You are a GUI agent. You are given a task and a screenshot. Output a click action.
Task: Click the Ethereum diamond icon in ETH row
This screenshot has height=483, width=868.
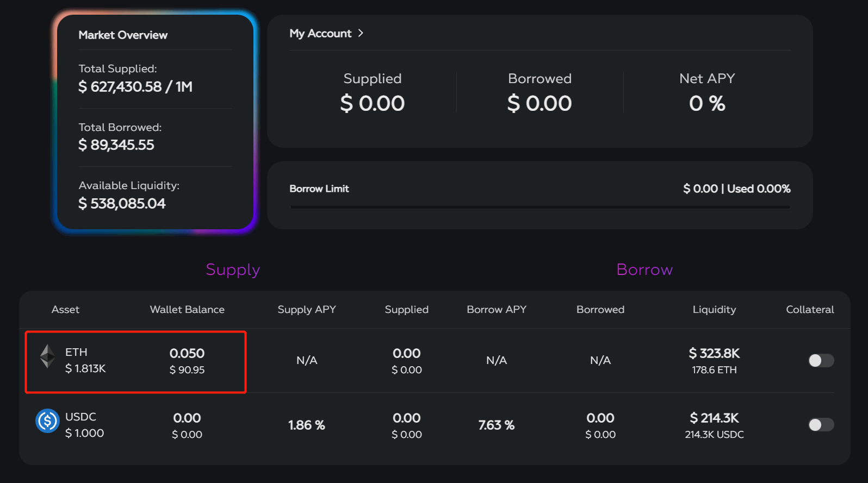pyautogui.click(x=47, y=356)
